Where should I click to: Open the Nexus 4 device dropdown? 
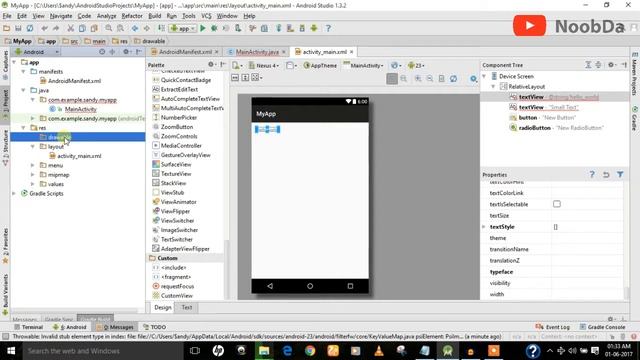[264, 65]
